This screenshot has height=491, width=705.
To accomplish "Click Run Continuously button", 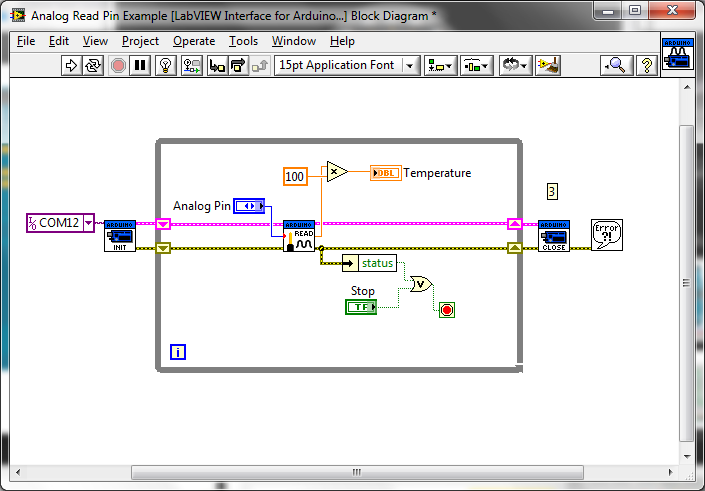I will coord(93,66).
